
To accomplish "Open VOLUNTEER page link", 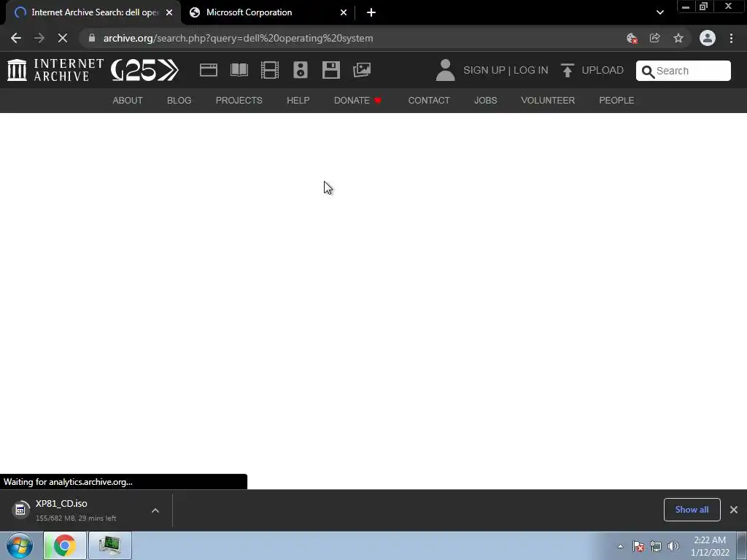I will click(x=548, y=101).
